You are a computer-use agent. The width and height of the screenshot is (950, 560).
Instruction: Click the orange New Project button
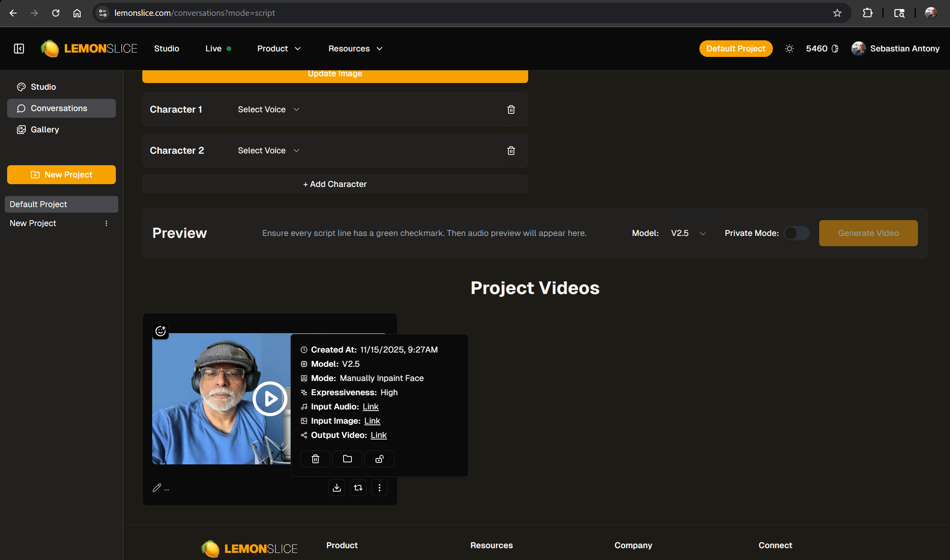(x=61, y=175)
